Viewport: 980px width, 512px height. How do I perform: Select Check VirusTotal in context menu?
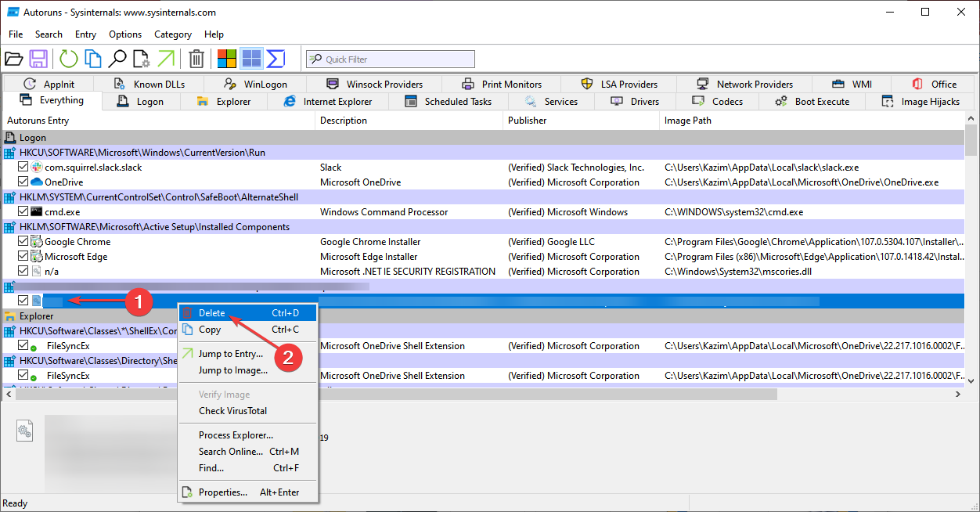tap(247, 411)
